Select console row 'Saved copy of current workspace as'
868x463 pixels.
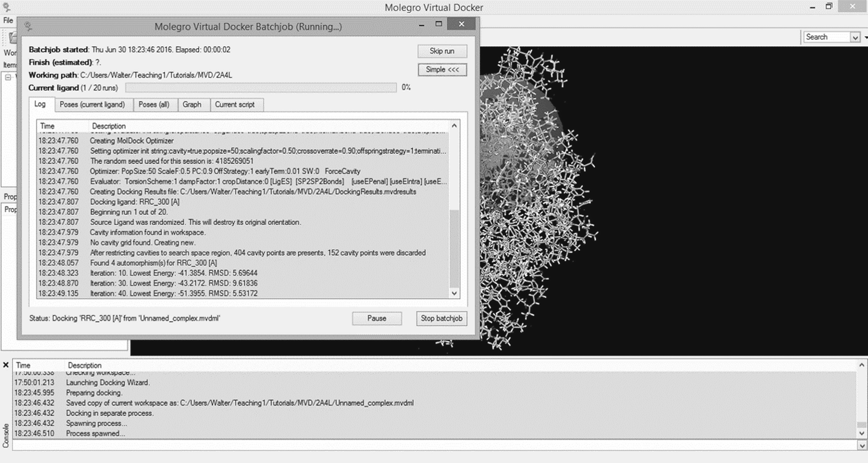tap(435, 403)
